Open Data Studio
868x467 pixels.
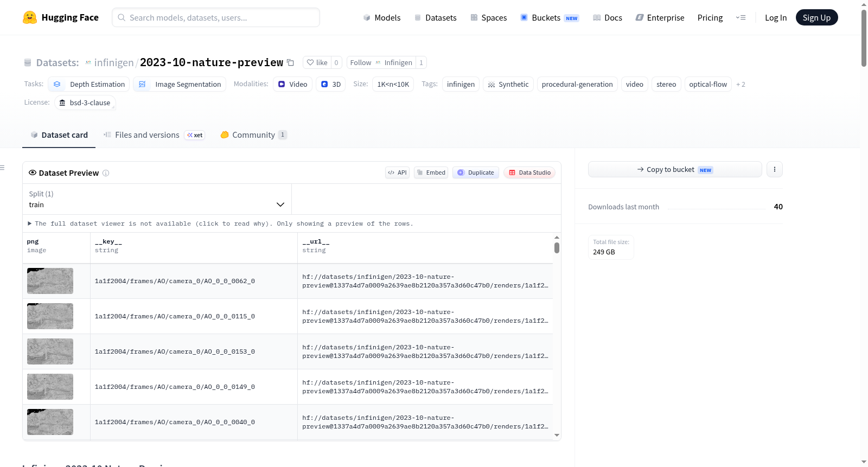(529, 172)
